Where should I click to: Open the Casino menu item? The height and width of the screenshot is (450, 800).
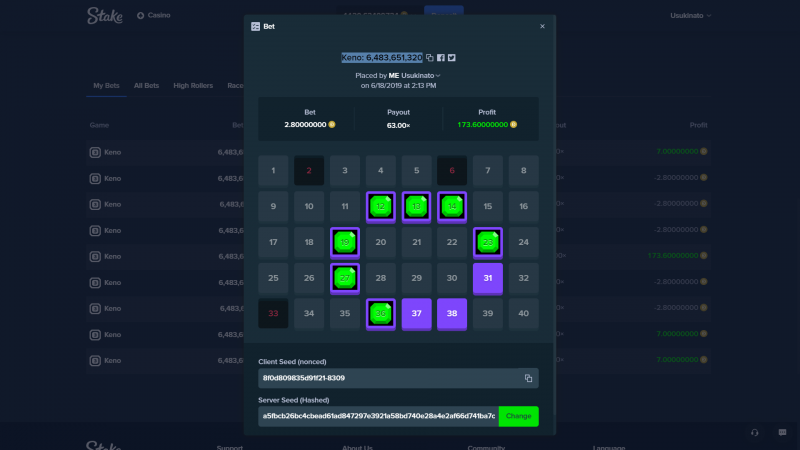pyautogui.click(x=154, y=15)
